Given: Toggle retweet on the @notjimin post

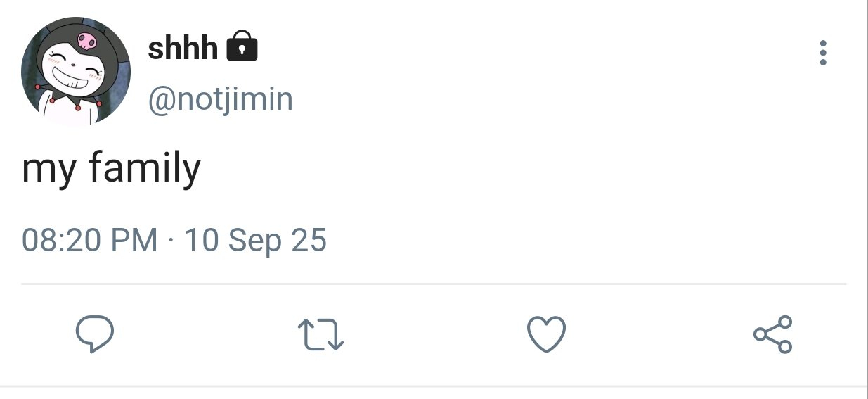Looking at the screenshot, I should (320, 334).
